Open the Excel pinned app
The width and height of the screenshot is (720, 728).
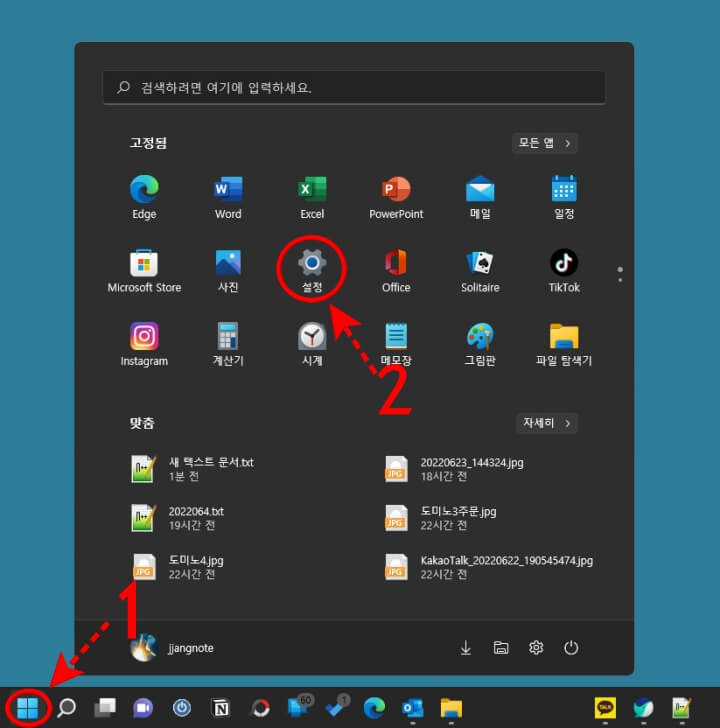coord(312,197)
